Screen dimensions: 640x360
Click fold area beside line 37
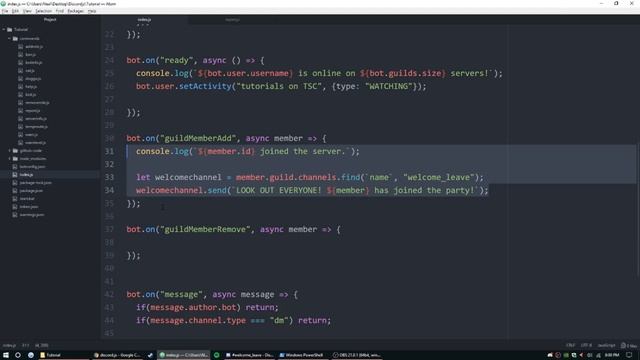click(x=119, y=229)
